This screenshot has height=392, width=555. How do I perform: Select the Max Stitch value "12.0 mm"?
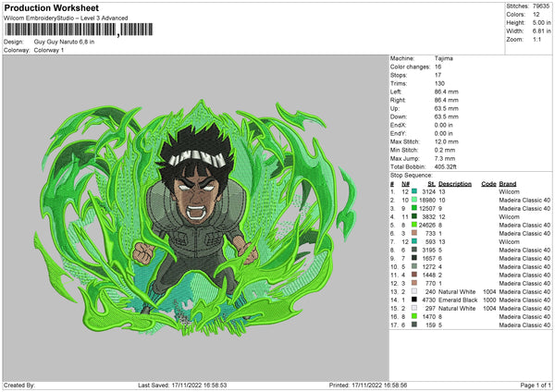tap(447, 141)
